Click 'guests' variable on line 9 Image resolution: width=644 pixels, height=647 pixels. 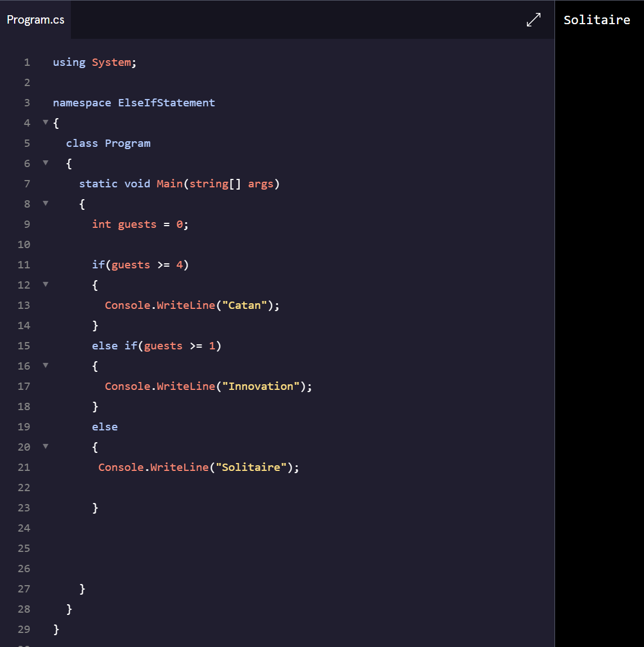137,224
